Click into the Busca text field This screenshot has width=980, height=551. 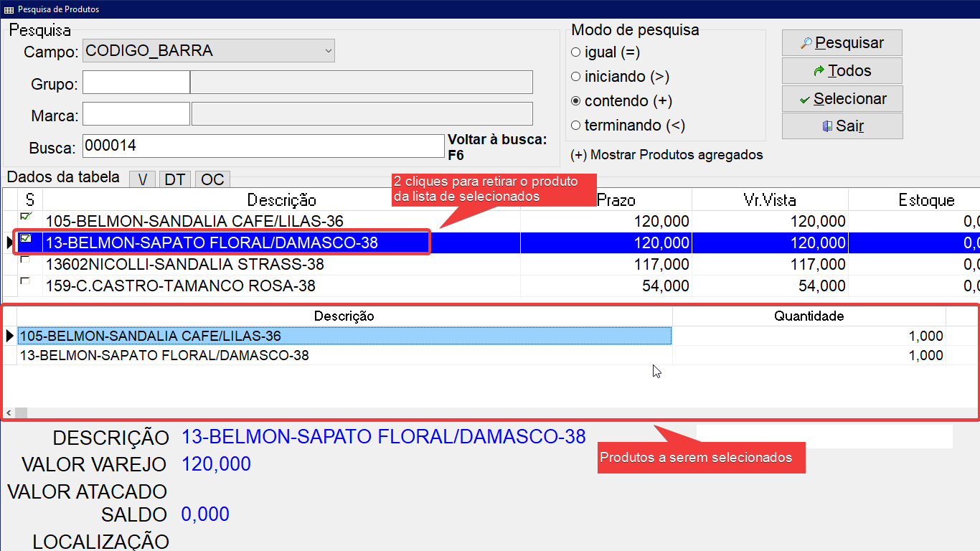click(263, 146)
